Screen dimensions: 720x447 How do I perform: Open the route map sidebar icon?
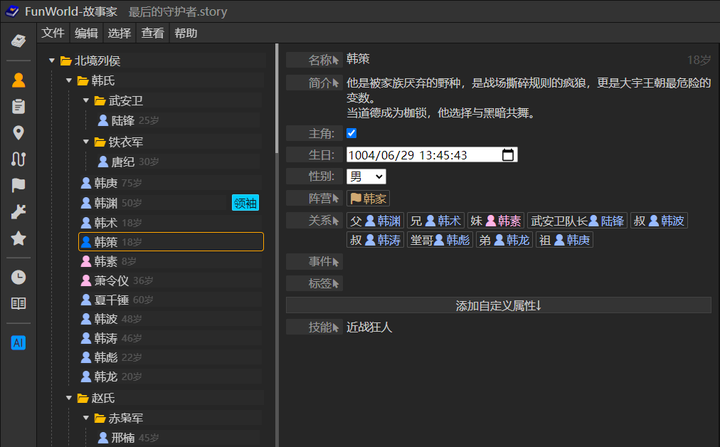coord(18,159)
